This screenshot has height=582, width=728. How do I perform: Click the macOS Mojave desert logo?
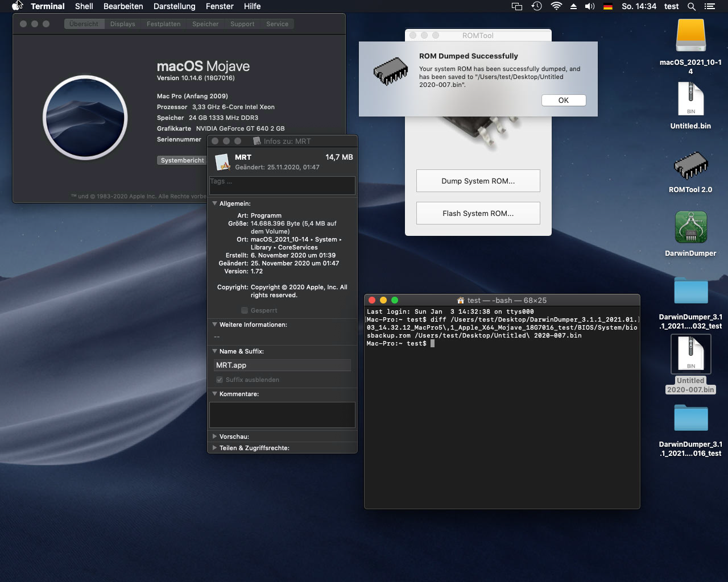pyautogui.click(x=85, y=118)
